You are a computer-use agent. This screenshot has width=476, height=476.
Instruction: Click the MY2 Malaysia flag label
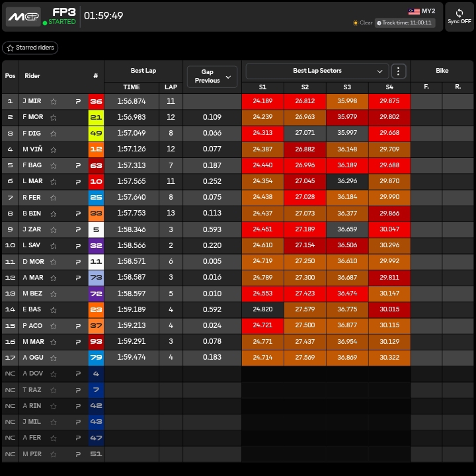pos(422,11)
